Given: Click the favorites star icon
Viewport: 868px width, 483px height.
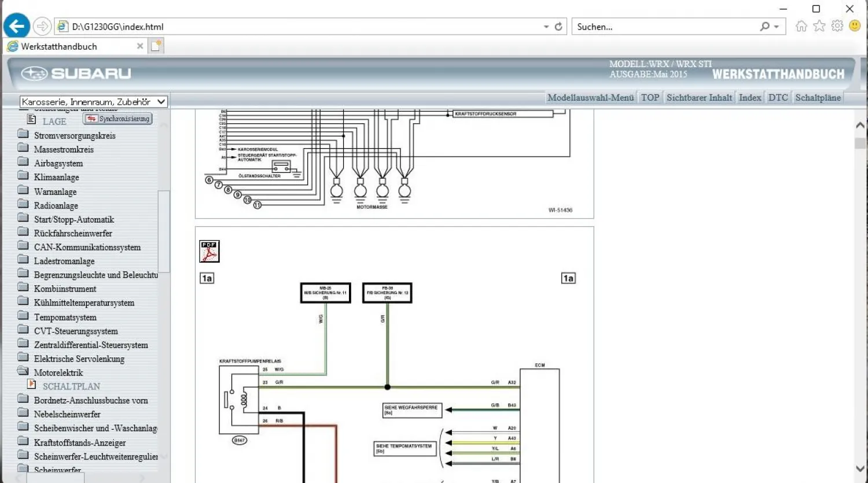Looking at the screenshot, I should [819, 26].
